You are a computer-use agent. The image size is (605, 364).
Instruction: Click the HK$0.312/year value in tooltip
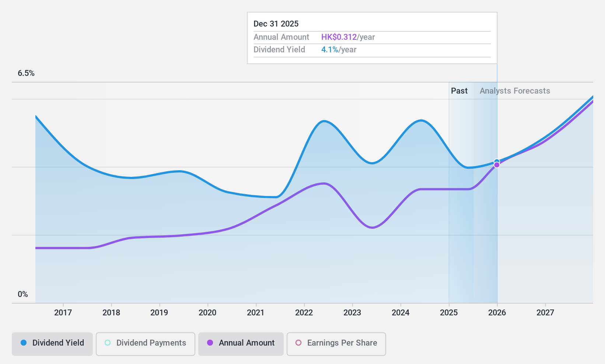point(348,37)
